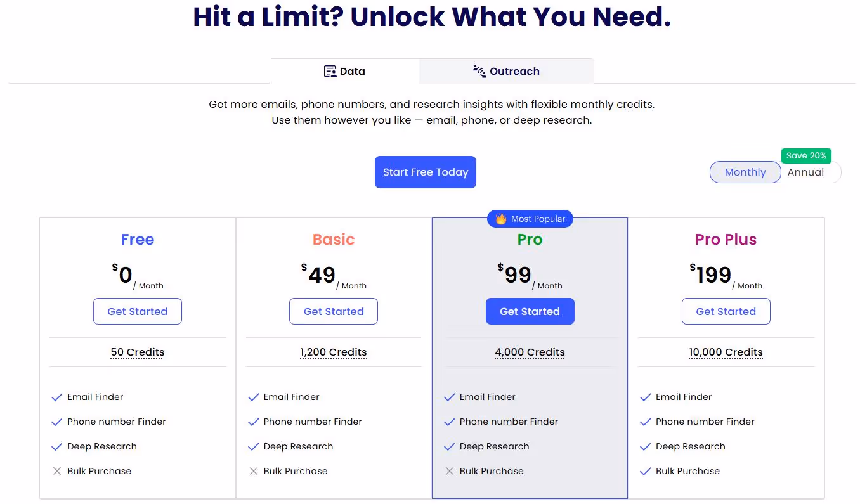Switch to the Data tab
The image size is (860, 504).
[344, 71]
